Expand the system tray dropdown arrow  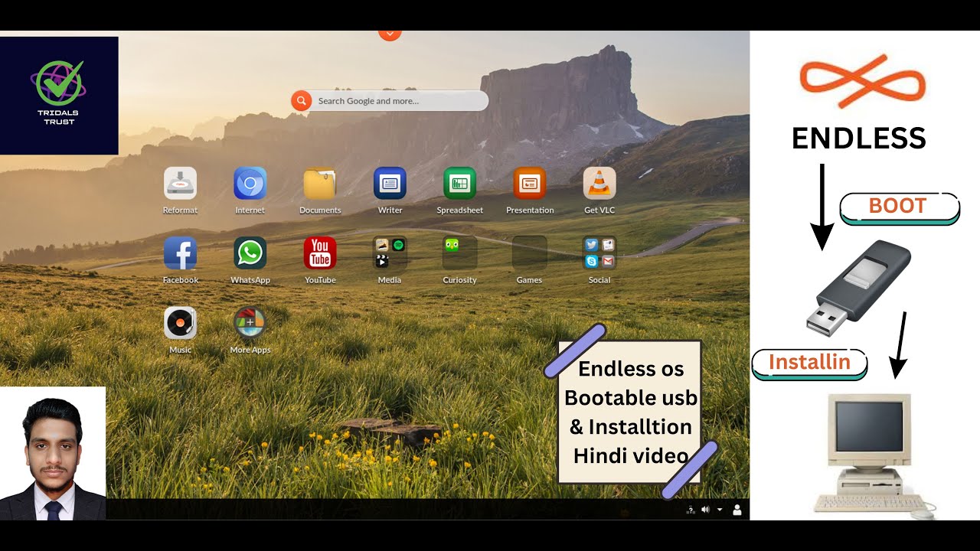click(x=720, y=510)
